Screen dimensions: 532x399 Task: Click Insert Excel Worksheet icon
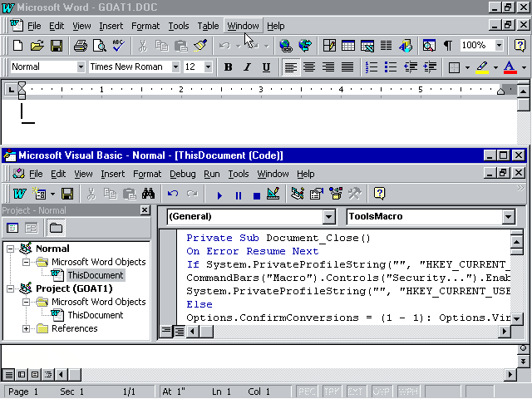click(367, 45)
